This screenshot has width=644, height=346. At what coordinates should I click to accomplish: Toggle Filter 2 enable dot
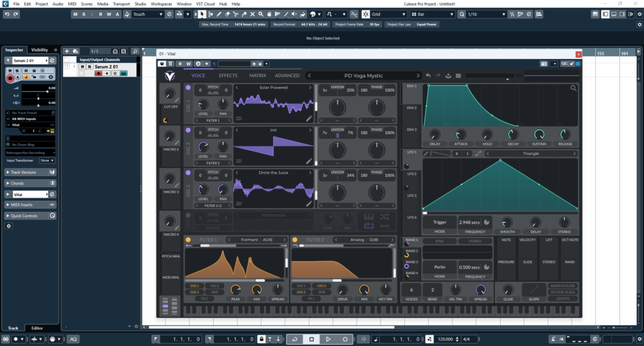point(294,240)
